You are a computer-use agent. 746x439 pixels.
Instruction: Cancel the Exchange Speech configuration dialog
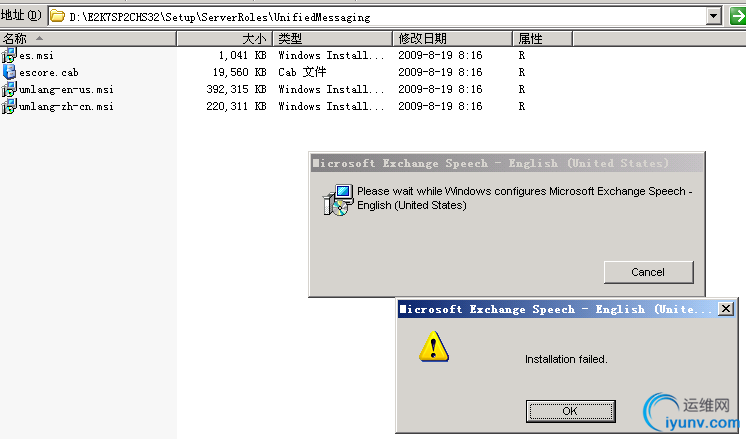coord(648,272)
